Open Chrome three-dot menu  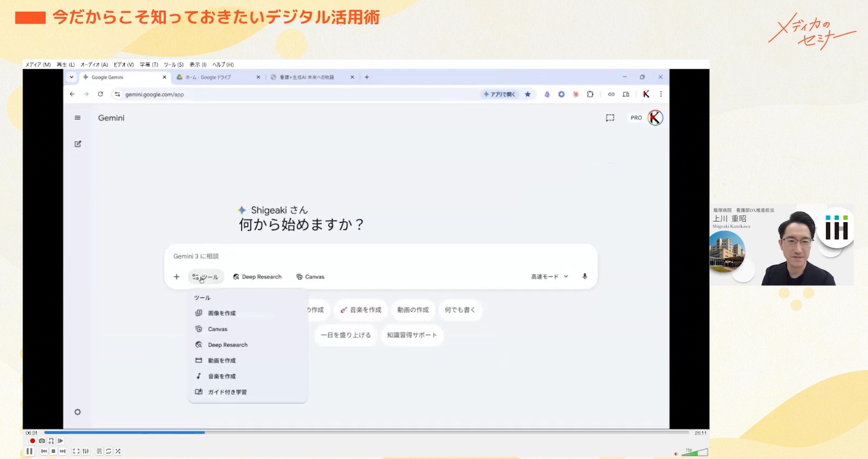point(661,94)
